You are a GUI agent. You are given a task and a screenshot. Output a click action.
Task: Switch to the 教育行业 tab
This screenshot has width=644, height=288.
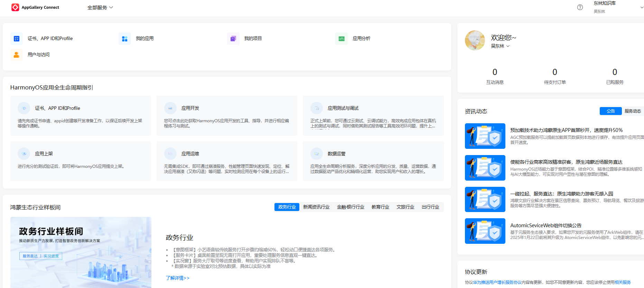pyautogui.click(x=380, y=207)
